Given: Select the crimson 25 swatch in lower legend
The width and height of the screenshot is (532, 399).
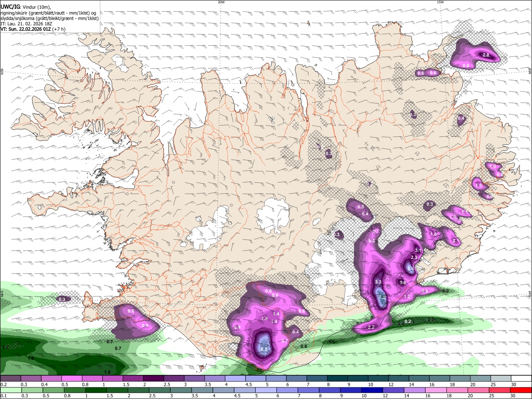Looking at the screenshot, I should tap(500, 390).
